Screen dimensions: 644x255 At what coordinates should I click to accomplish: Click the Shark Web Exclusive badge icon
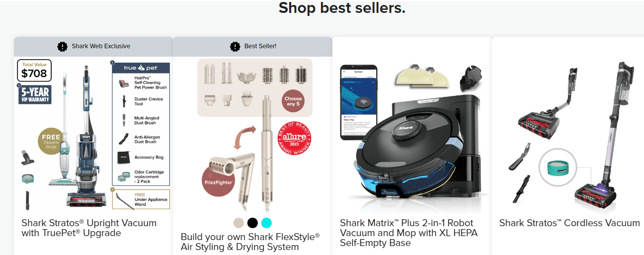(x=62, y=47)
